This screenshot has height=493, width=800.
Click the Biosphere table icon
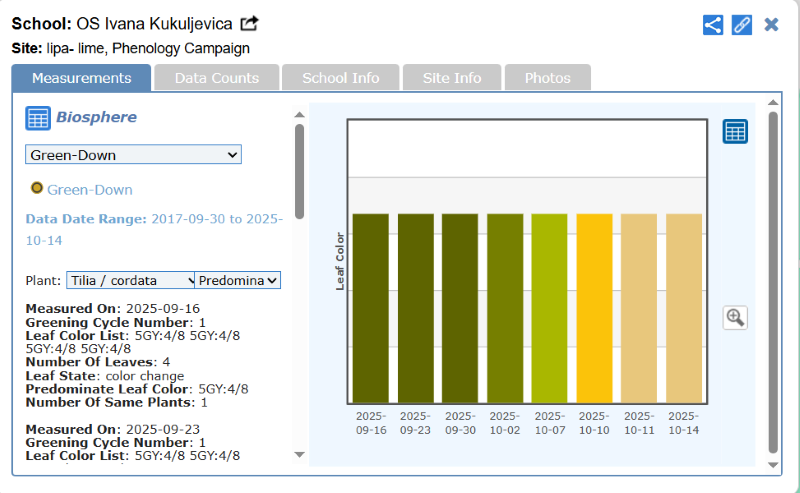coord(37,118)
